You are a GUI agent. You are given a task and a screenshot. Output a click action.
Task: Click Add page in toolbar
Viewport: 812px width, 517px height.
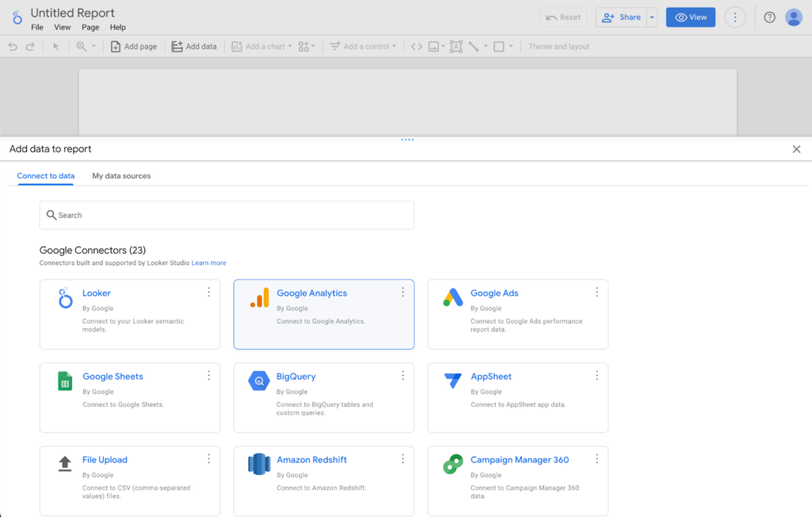tap(133, 47)
